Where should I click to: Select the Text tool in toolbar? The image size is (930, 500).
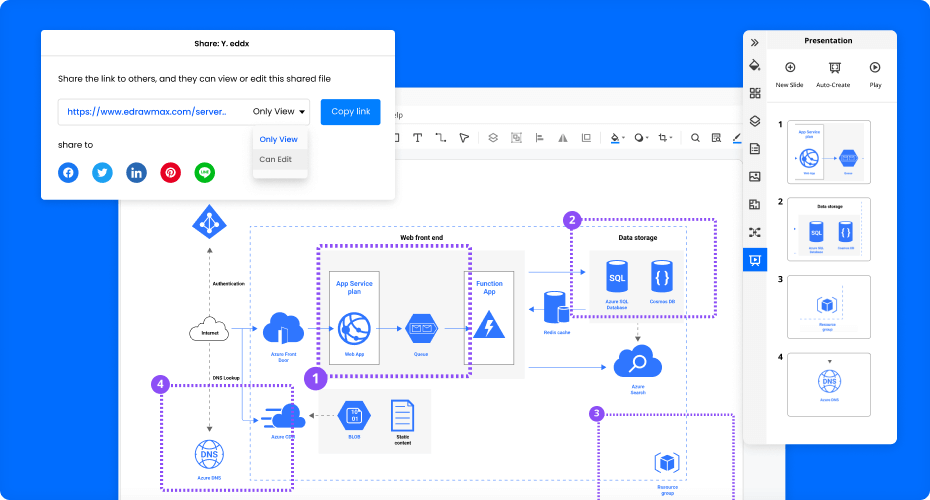(x=417, y=138)
